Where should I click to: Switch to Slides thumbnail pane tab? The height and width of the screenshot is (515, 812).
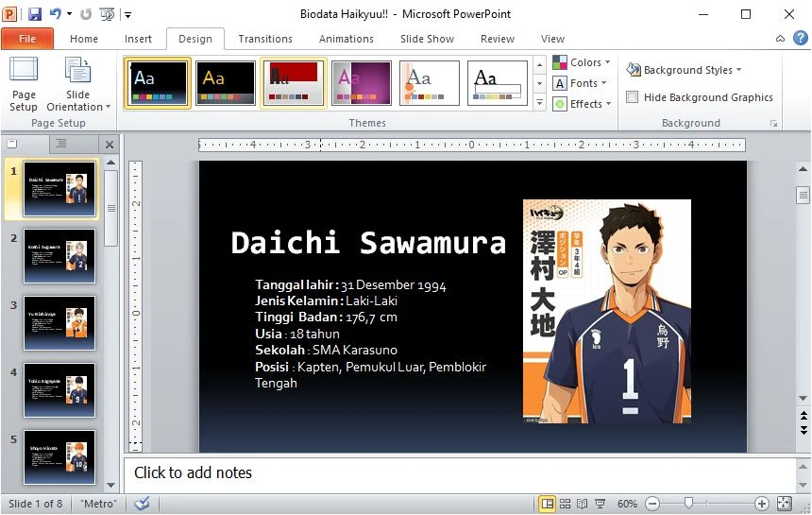12,144
